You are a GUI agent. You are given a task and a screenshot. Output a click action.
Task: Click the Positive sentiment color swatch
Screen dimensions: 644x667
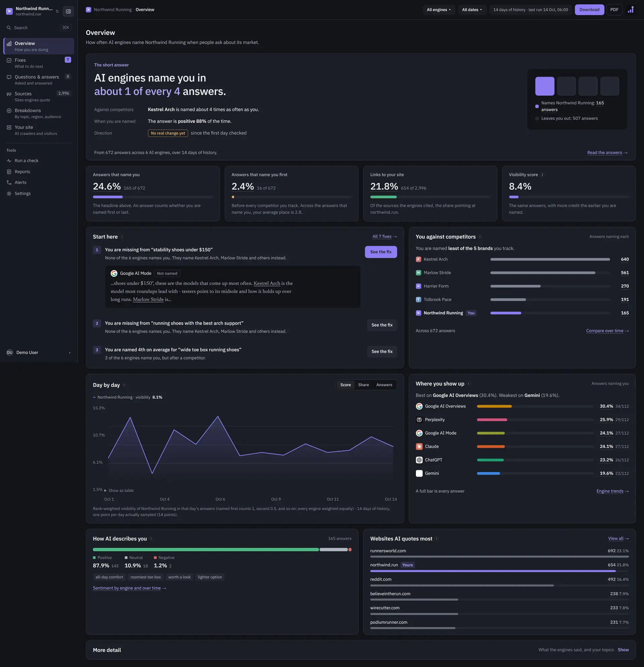[94, 557]
